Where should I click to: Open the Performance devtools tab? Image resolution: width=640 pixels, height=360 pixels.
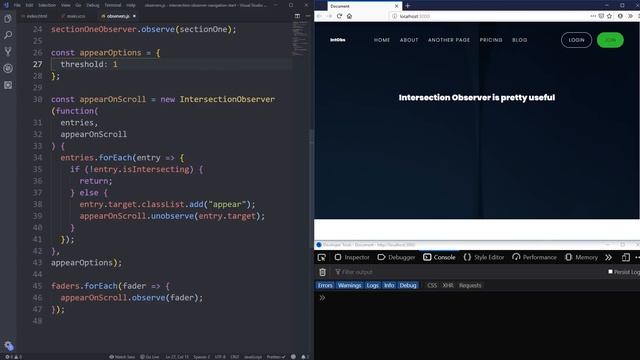pos(534,257)
